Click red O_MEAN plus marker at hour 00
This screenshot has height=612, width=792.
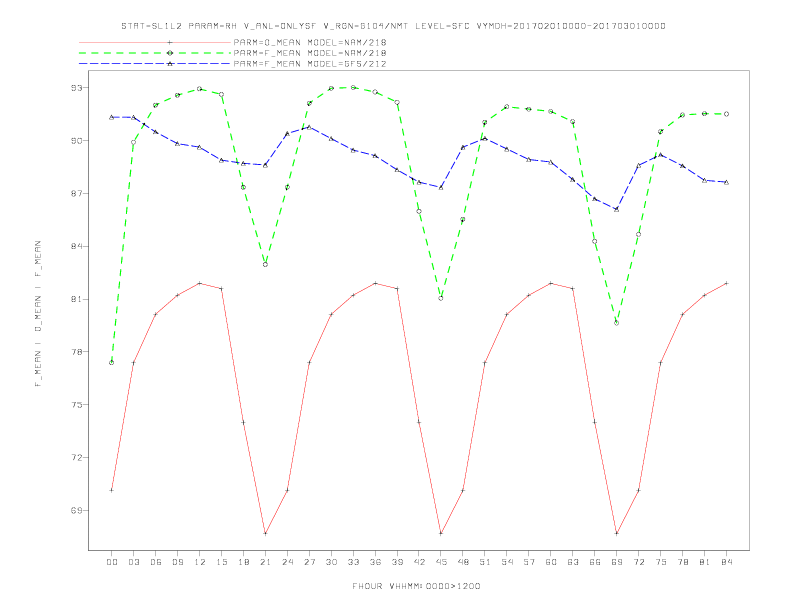click(x=112, y=490)
